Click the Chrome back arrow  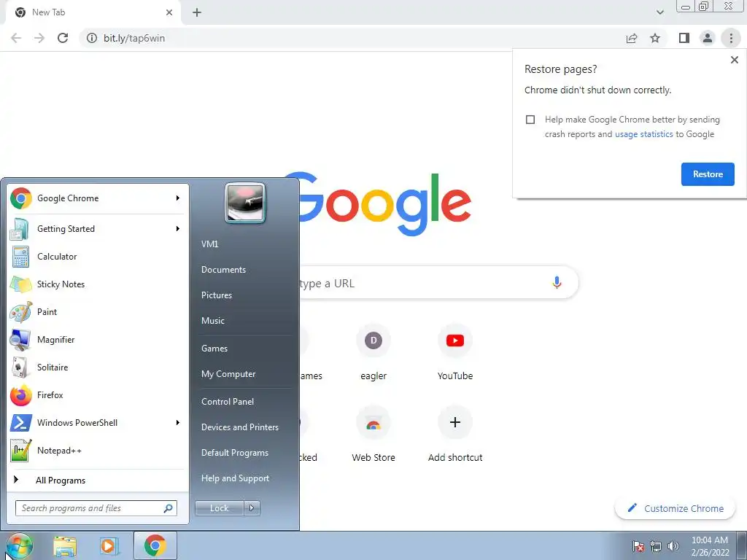point(16,38)
